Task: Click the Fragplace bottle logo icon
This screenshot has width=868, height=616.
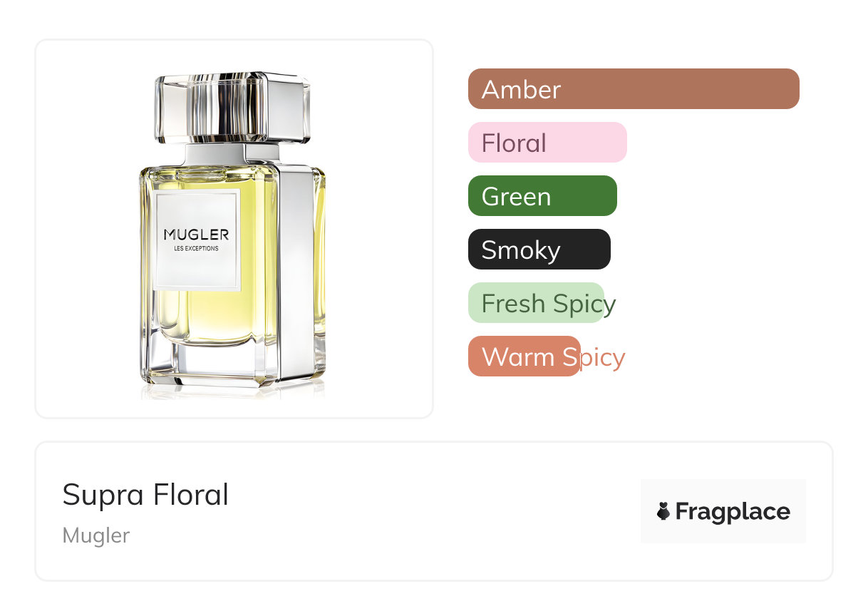Action: 663,511
